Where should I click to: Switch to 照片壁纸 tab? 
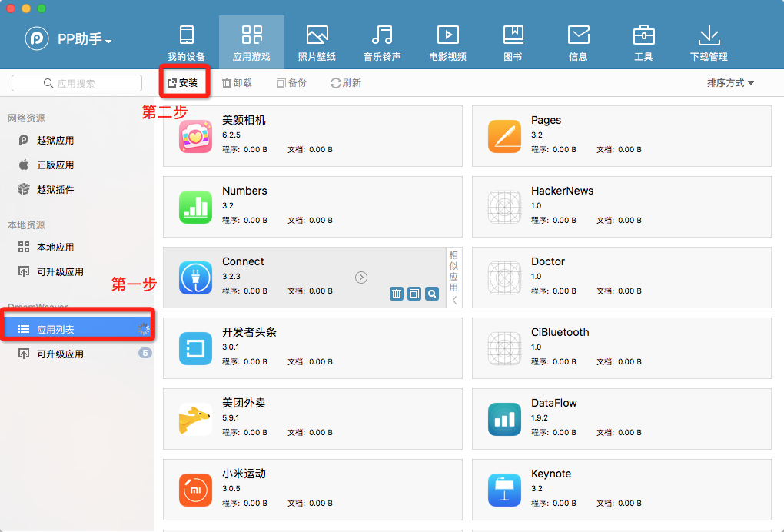click(x=317, y=42)
